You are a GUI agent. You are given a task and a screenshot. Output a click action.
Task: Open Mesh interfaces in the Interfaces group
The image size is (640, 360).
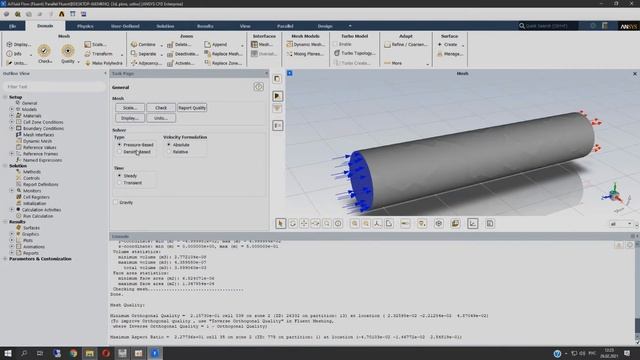click(262, 44)
